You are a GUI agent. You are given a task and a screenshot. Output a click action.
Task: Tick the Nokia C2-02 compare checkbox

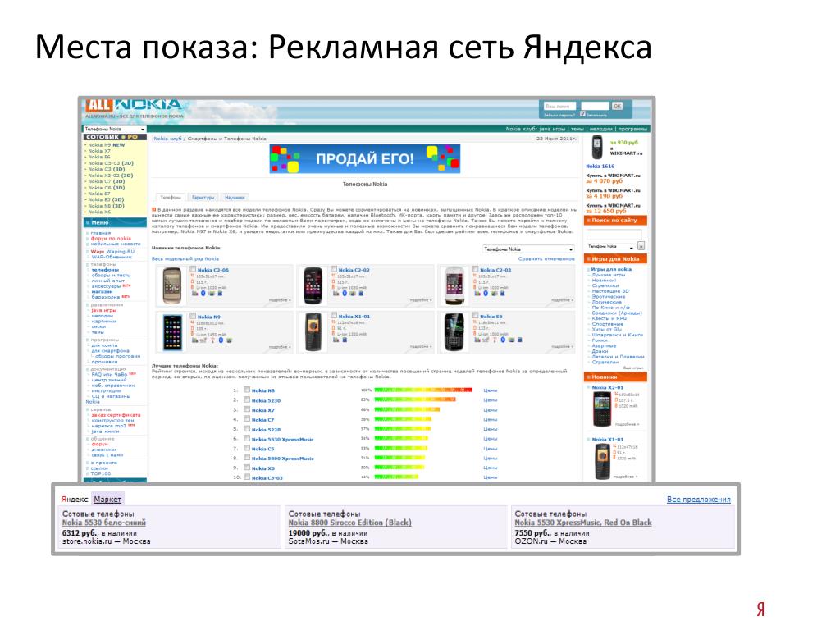point(334,269)
